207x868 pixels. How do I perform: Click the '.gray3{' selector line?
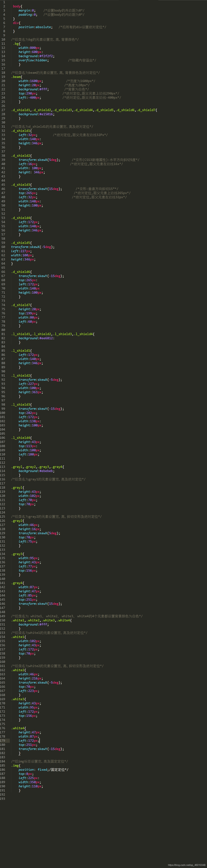tap(18, 554)
